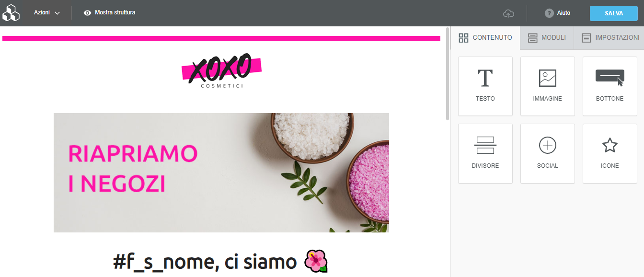Click the Salva button

tap(614, 13)
